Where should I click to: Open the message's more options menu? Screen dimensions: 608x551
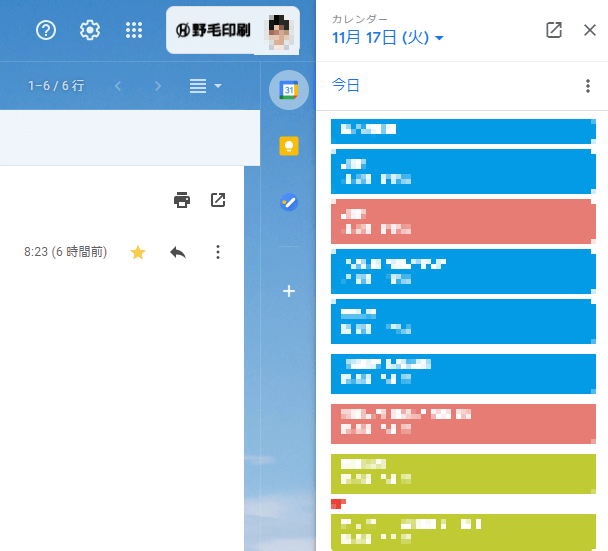(x=218, y=252)
